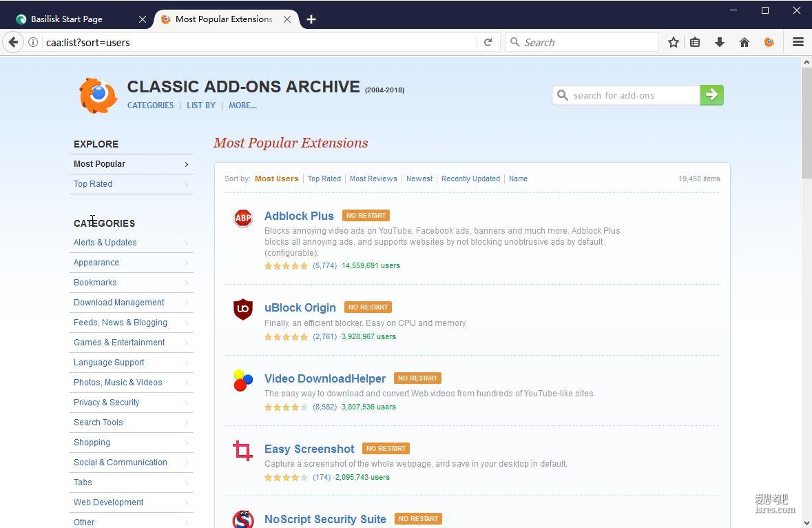Browse the Other category
Viewport: 812px width, 528px height.
tap(132, 522)
